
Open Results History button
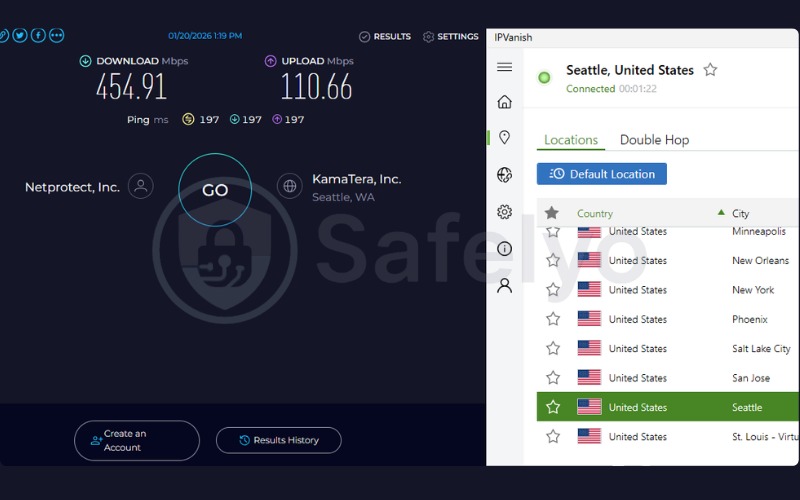tap(279, 440)
